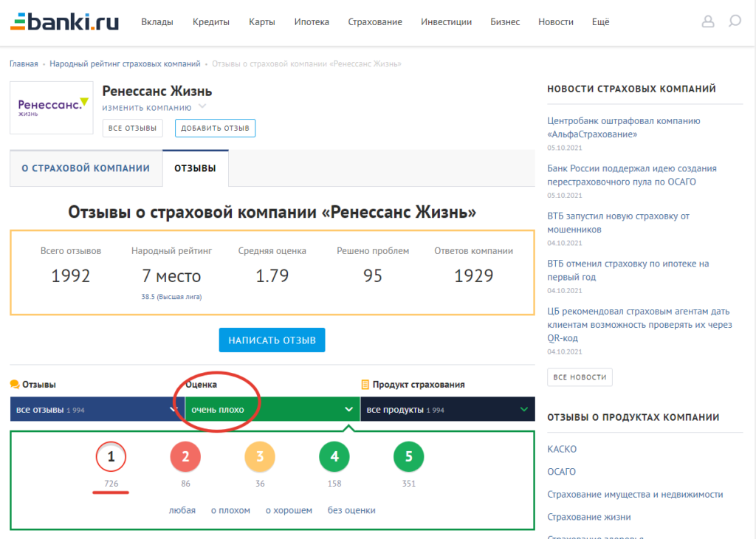756x539 pixels.
Task: Open Страхование жизни reviews
Action: point(588,517)
